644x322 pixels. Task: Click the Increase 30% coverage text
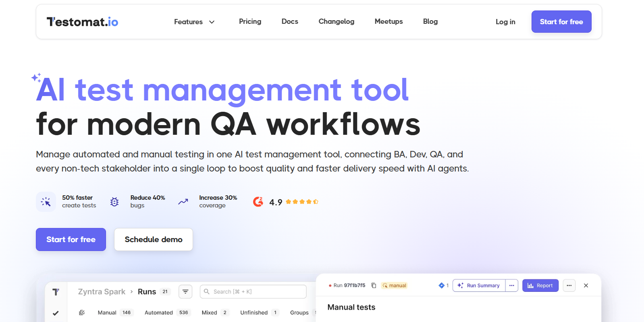(218, 201)
